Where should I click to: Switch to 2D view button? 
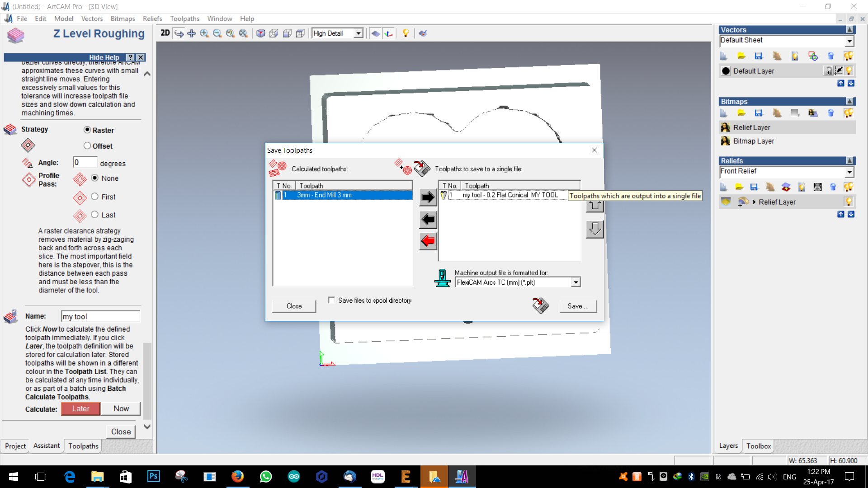(165, 33)
